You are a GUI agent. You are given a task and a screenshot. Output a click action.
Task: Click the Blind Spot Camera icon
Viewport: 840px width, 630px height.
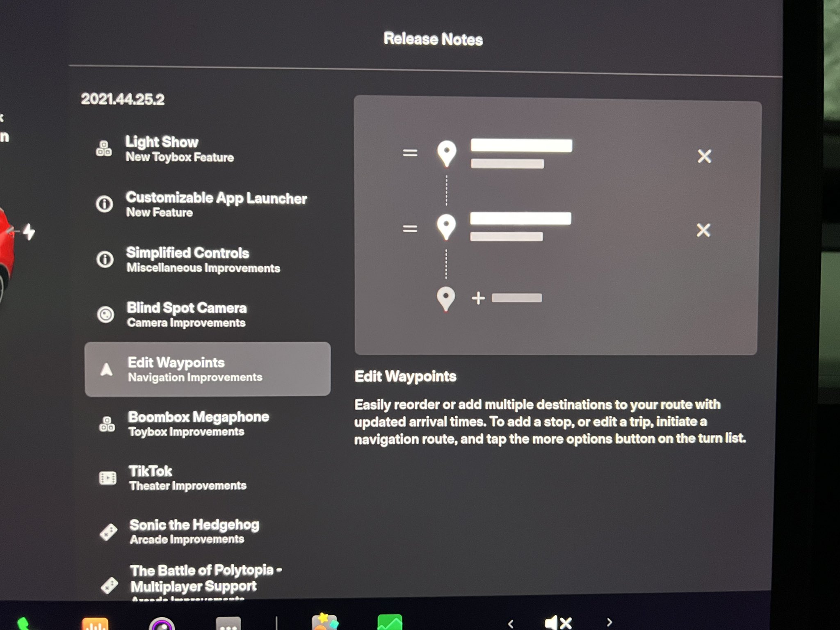click(x=106, y=315)
